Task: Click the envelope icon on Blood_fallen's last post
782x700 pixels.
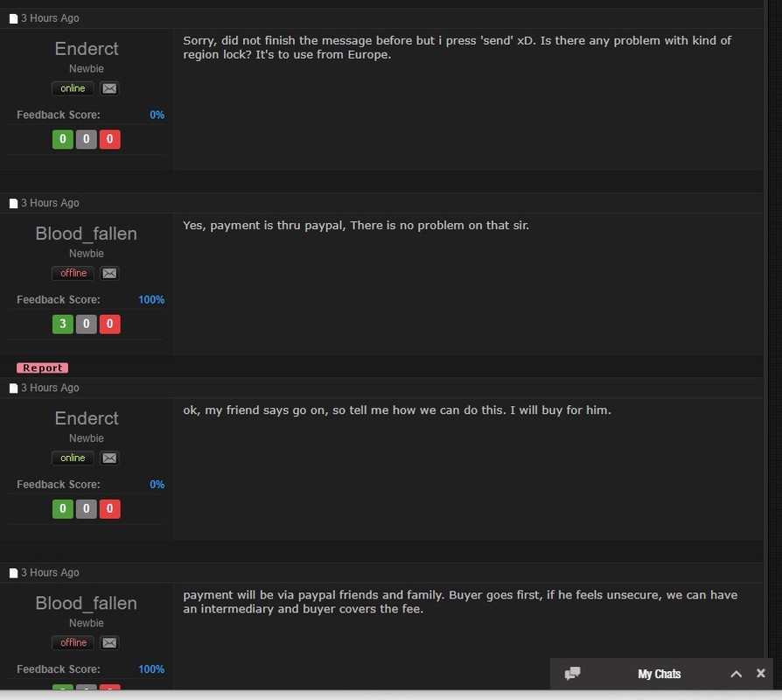Action: pyautogui.click(x=109, y=642)
